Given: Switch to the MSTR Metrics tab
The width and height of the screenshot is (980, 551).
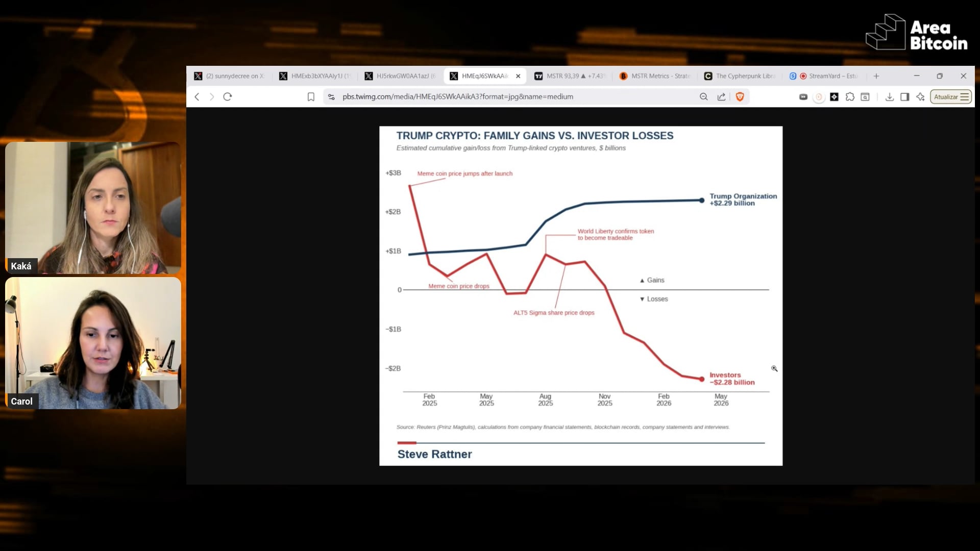Looking at the screenshot, I should pos(655,76).
